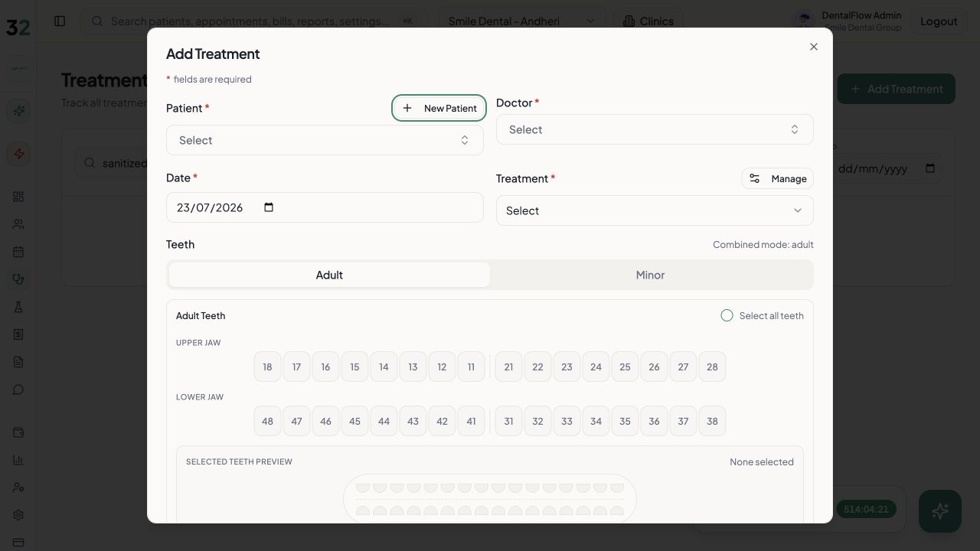Open the dashboard grid sidebar icon
Image resolution: width=980 pixels, height=551 pixels.
(x=18, y=197)
